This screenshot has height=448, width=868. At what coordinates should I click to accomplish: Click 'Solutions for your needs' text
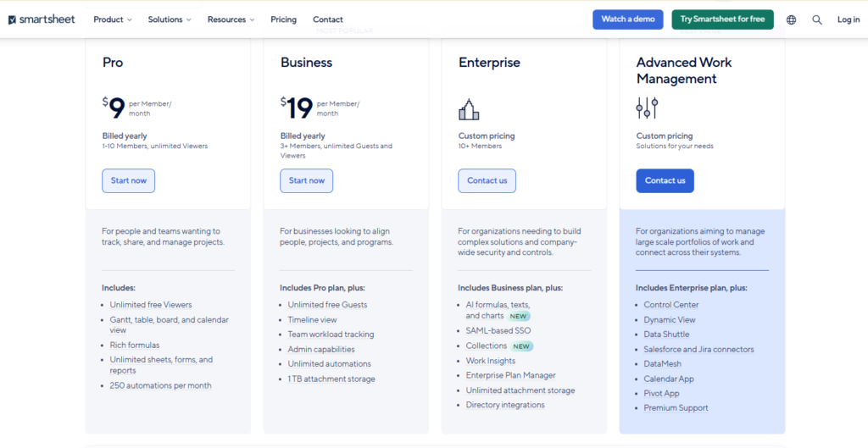click(x=675, y=146)
